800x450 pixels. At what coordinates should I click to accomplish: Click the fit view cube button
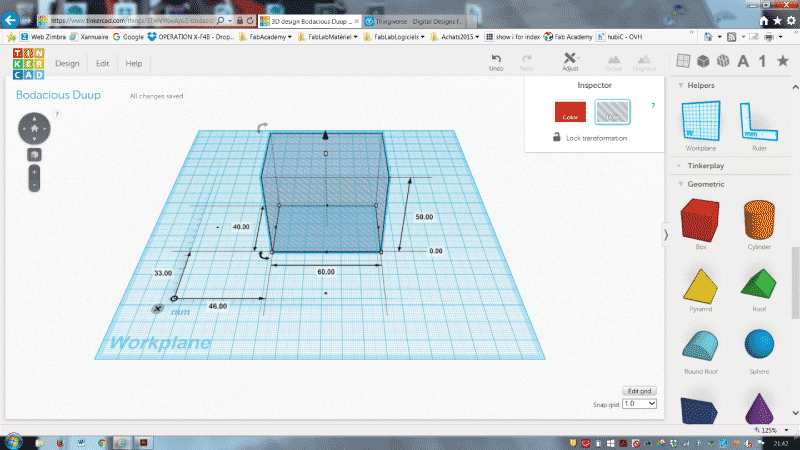34,155
